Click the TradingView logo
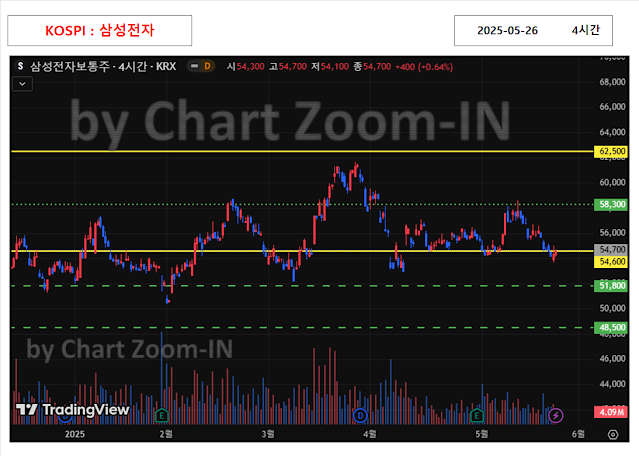This screenshot has width=639, height=456. (x=73, y=409)
